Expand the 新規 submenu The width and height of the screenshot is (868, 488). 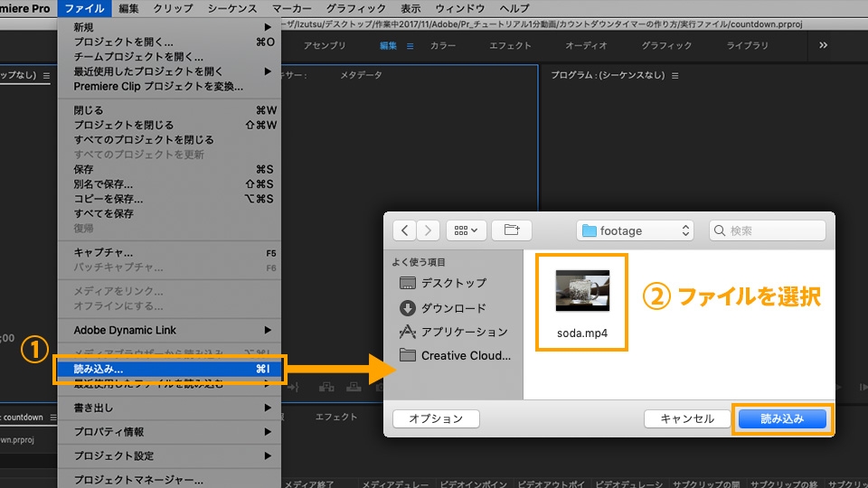click(169, 27)
